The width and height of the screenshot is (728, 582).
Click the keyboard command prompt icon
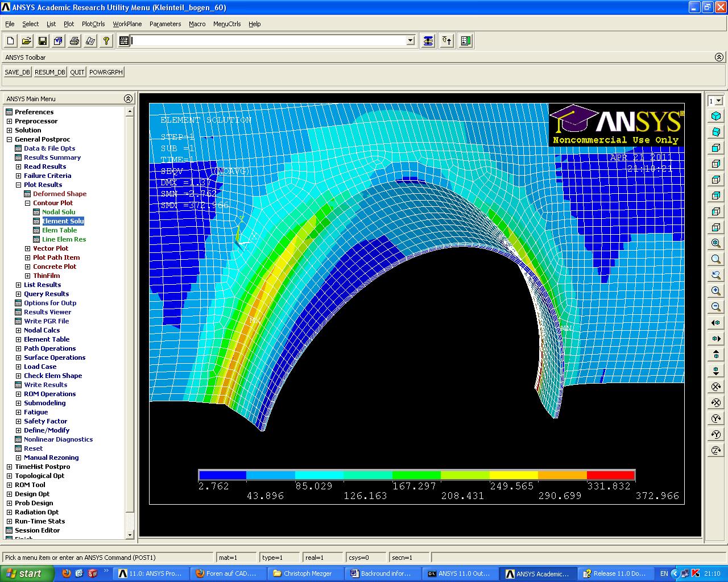[x=124, y=41]
